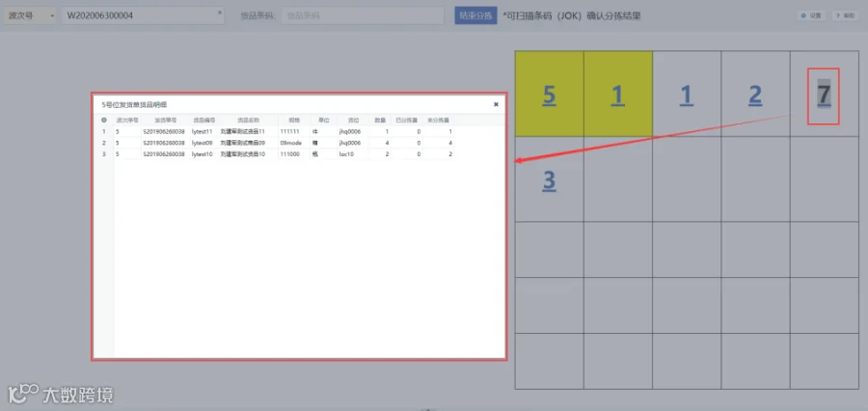
Task: Sort by the 未分拣量 column header
Action: click(x=438, y=120)
